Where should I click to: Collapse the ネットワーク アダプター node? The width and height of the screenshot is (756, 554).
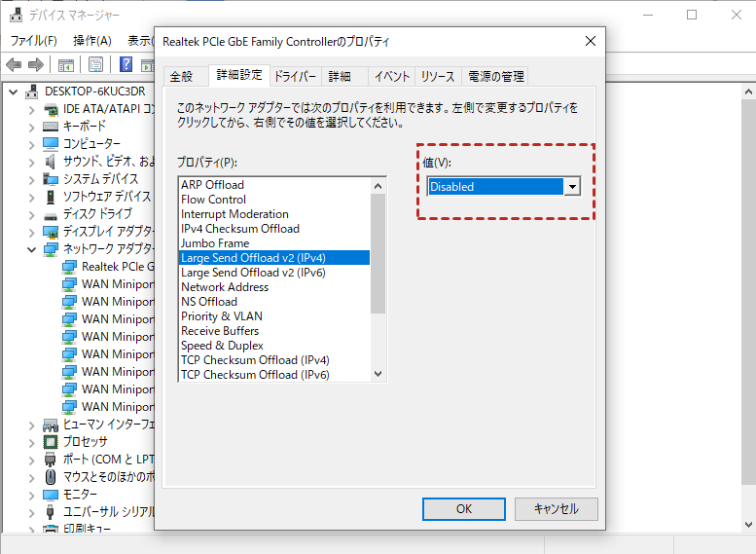tap(32, 249)
